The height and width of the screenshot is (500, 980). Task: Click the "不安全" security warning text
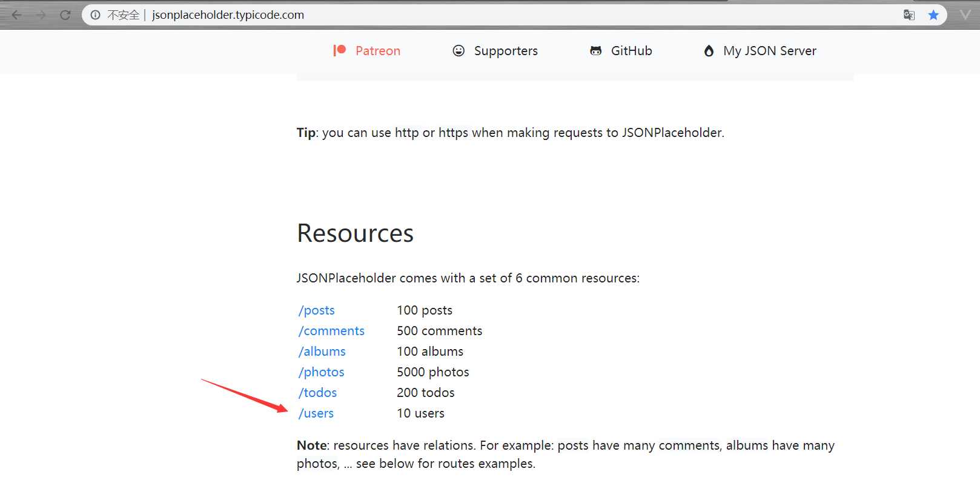(123, 15)
